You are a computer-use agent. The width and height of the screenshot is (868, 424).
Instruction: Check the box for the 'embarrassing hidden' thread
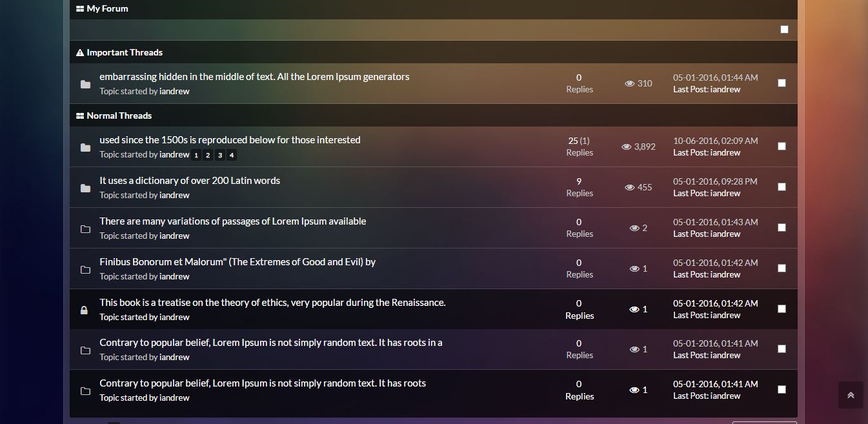(782, 83)
